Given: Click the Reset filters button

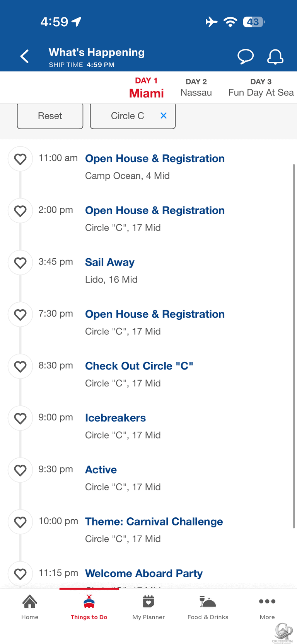Looking at the screenshot, I should 50,116.
